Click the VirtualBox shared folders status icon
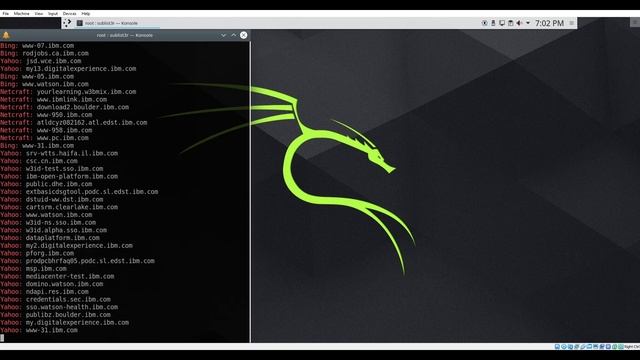Screen dimensions: 640x360 [x=589, y=347]
